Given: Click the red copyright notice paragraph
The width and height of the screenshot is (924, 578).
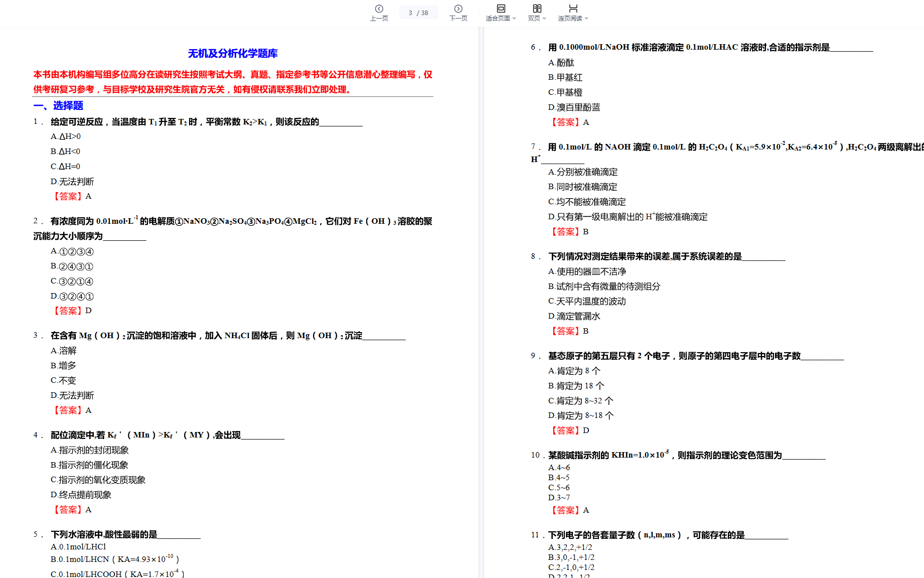Looking at the screenshot, I should click(233, 82).
